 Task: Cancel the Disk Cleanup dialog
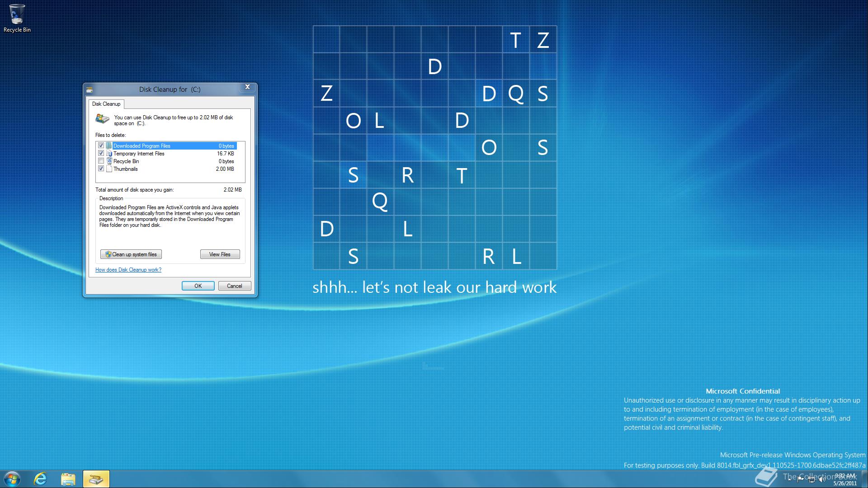tap(235, 286)
